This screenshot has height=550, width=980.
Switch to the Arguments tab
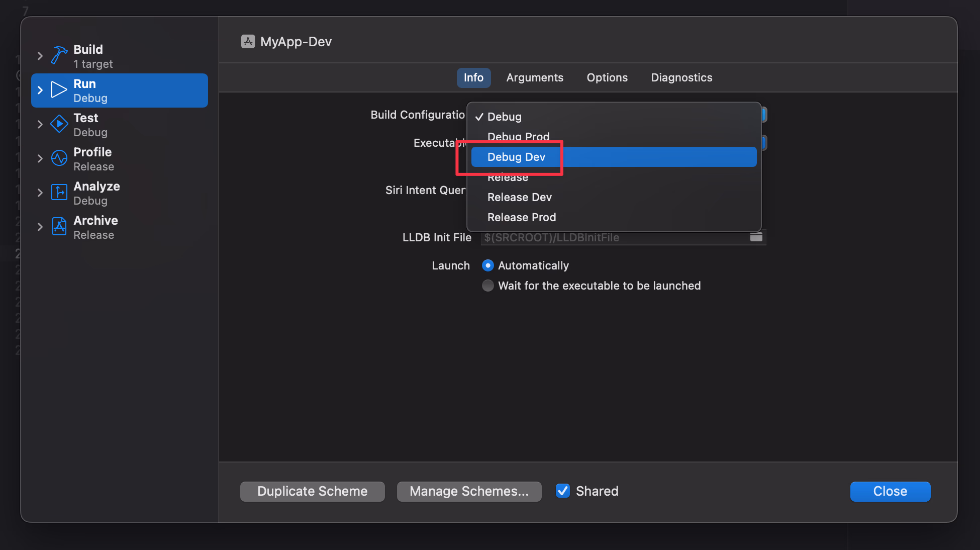coord(534,77)
